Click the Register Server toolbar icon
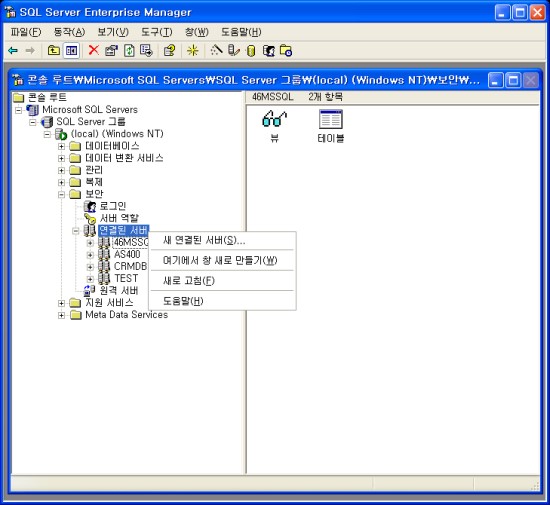The height and width of the screenshot is (505, 550). point(234,51)
